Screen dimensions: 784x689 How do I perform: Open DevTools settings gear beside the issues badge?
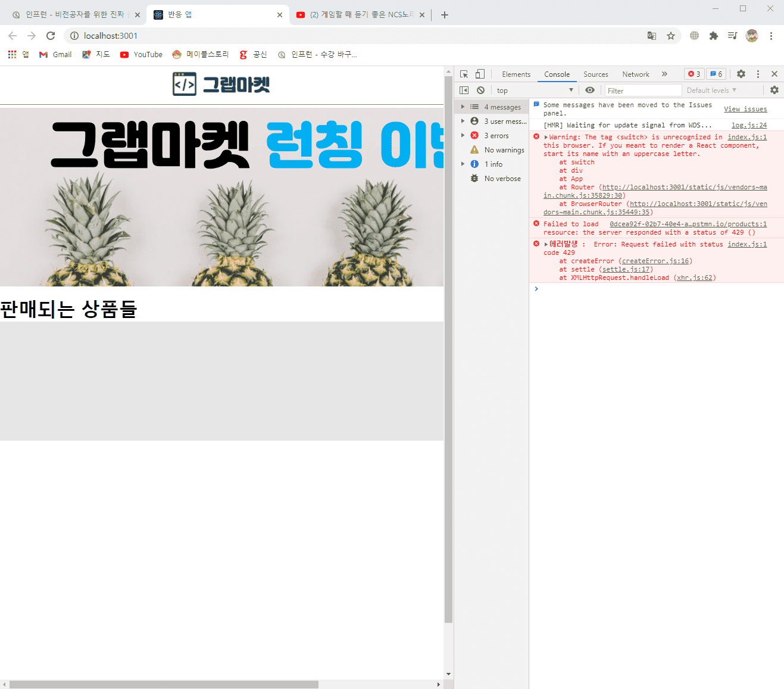pyautogui.click(x=741, y=74)
